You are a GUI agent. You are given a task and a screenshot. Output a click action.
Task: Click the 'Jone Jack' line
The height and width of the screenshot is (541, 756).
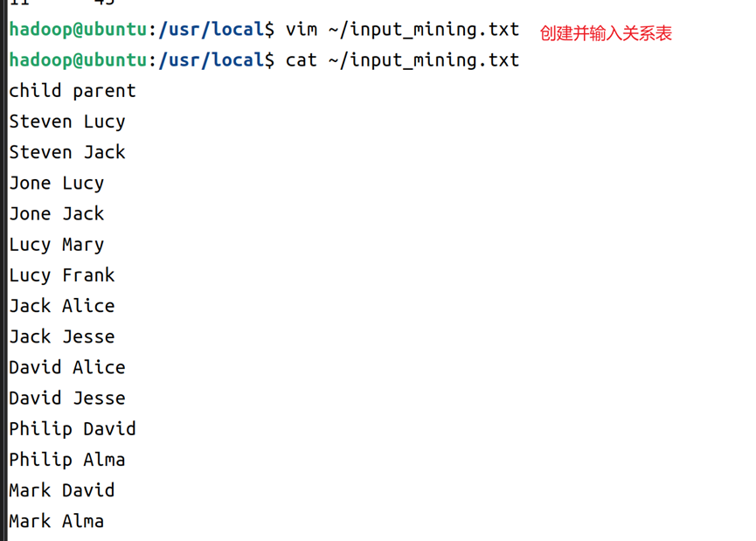click(57, 214)
